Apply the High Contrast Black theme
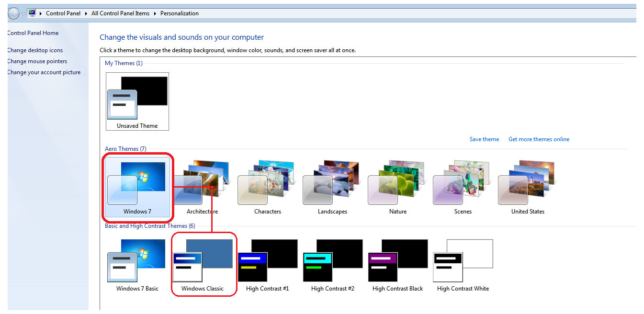Image resolution: width=644 pixels, height=314 pixels. pos(397,266)
